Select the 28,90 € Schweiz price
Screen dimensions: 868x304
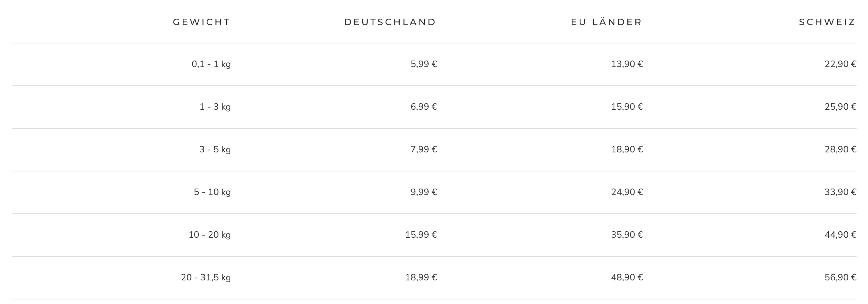click(x=840, y=149)
